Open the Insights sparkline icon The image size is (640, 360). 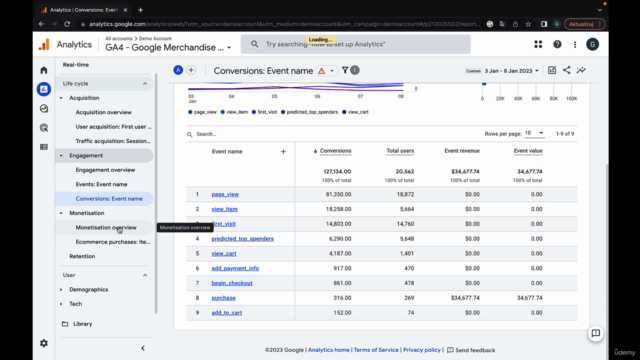tap(581, 70)
